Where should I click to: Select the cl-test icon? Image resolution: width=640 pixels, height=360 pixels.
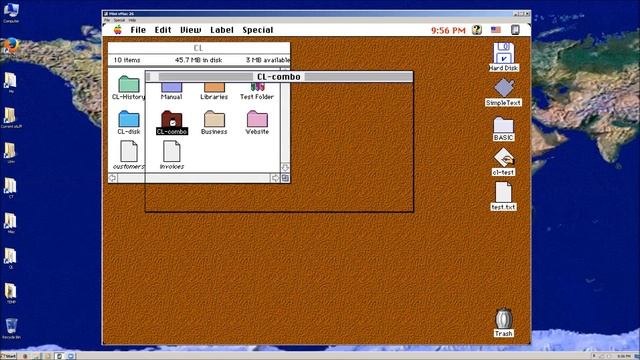[503, 158]
